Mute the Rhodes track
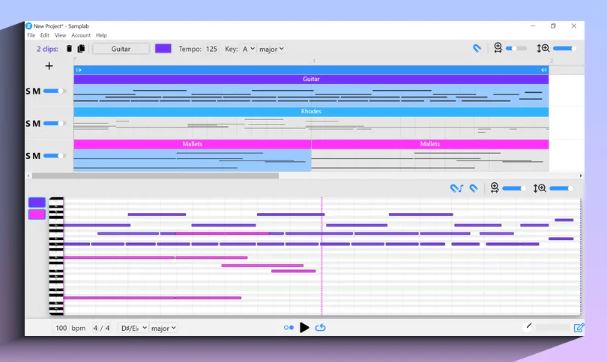 [x=36, y=124]
